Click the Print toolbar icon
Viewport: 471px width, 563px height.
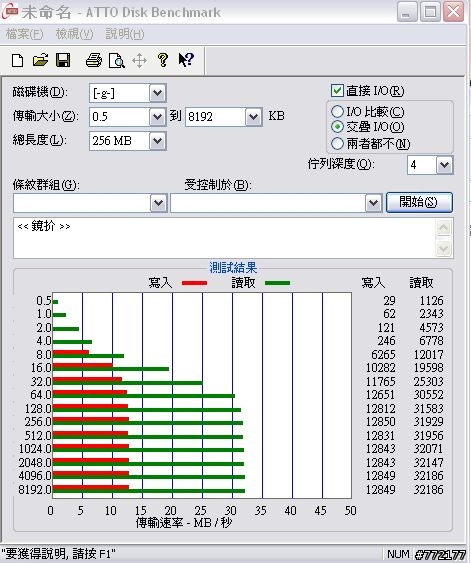[x=94, y=60]
